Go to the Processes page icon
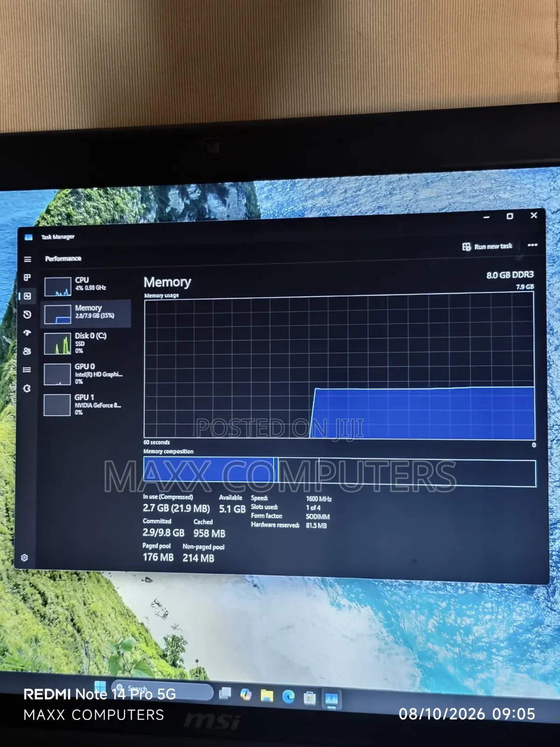The image size is (560, 747). pyautogui.click(x=28, y=277)
